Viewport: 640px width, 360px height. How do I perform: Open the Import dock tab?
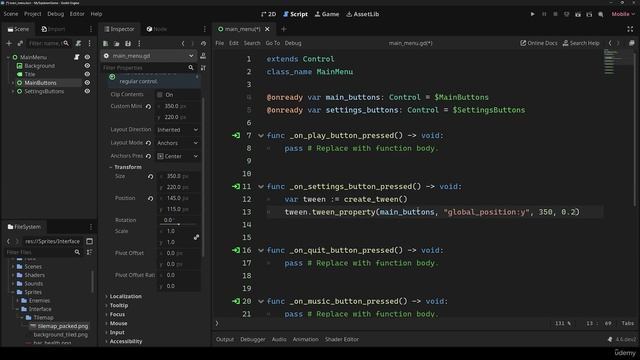(x=53, y=29)
